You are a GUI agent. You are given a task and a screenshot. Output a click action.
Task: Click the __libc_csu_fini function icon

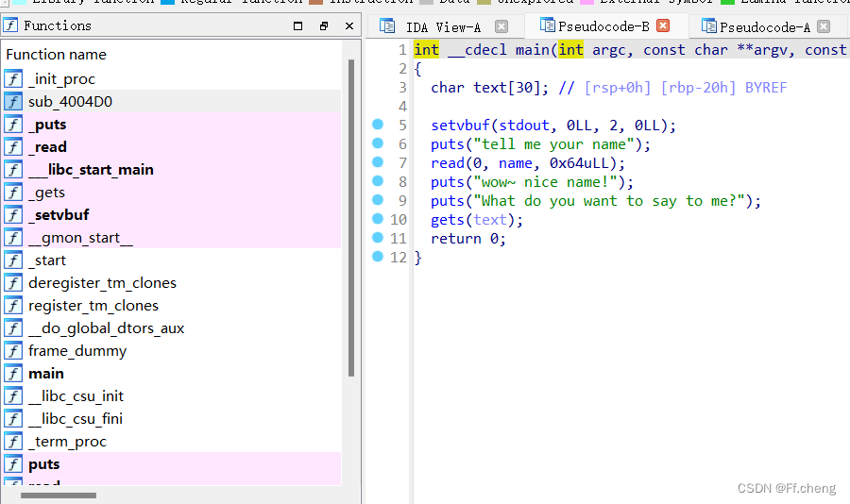[13, 419]
